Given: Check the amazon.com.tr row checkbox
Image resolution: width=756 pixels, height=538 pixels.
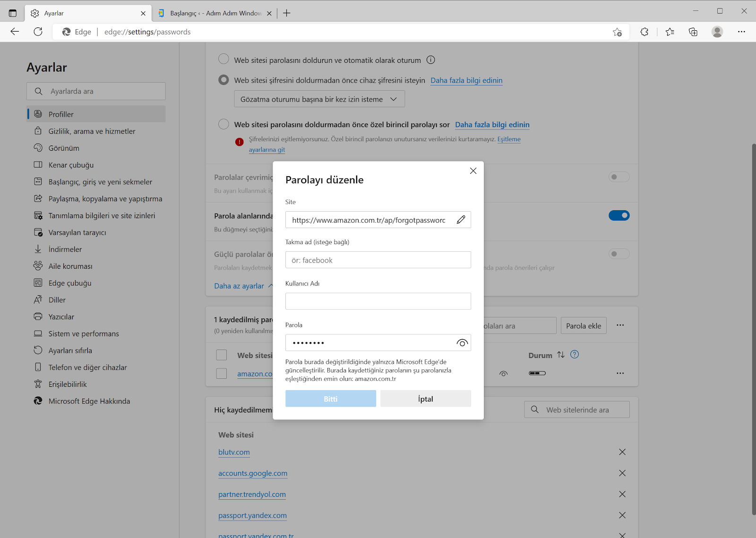Looking at the screenshot, I should click(x=221, y=373).
